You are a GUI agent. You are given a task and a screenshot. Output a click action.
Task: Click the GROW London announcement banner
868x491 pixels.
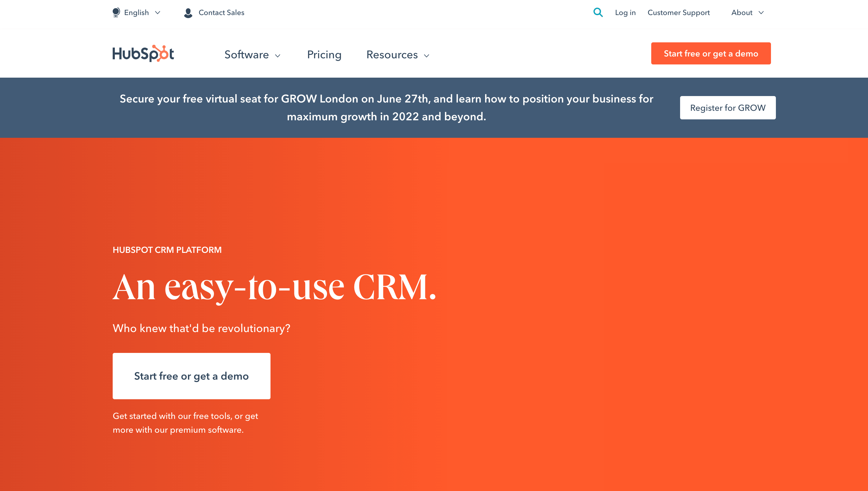(x=386, y=107)
